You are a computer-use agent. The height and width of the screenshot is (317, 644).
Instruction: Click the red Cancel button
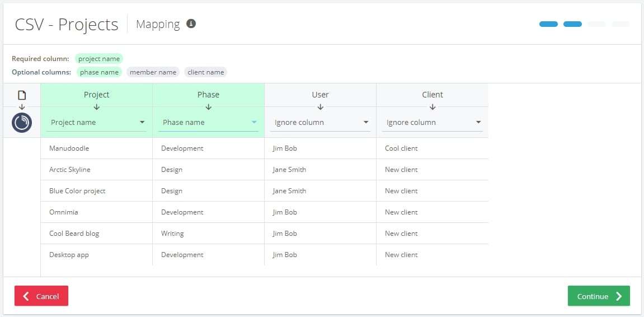(x=41, y=296)
